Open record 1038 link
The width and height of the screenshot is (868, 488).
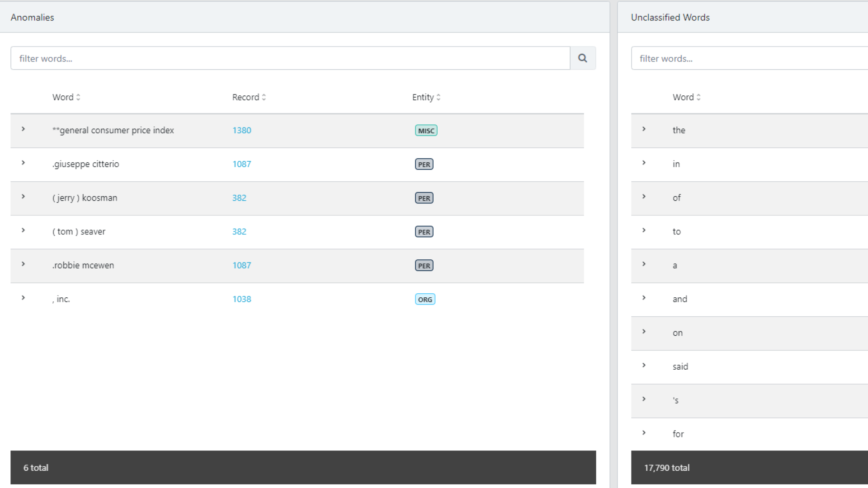(241, 299)
